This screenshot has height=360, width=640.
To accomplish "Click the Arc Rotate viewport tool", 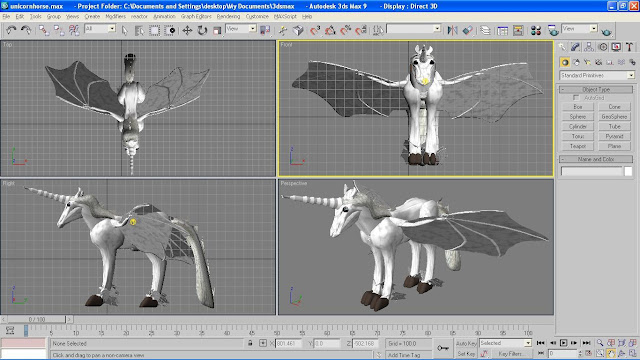I will coord(622,353).
